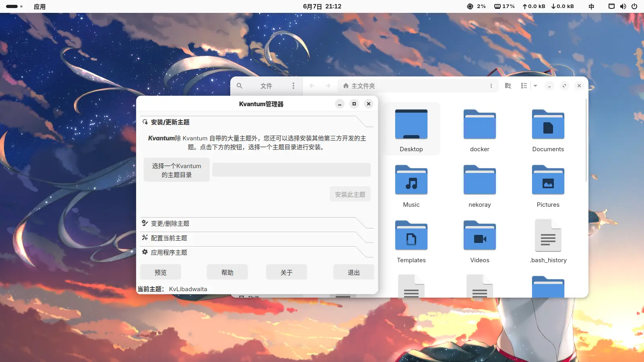This screenshot has height=362, width=644.
Task: Click the 安装此主题 button
Action: coord(350,194)
